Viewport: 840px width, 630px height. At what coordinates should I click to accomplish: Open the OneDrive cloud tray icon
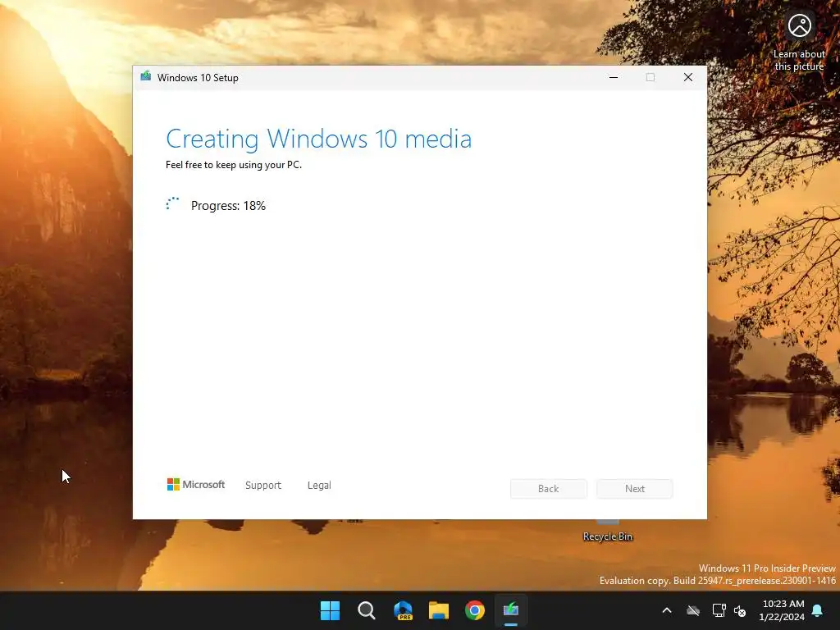pos(693,610)
